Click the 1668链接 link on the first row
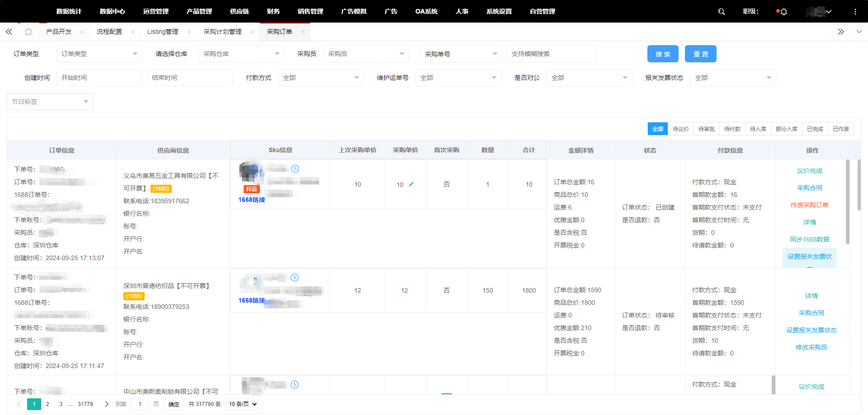 252,199
